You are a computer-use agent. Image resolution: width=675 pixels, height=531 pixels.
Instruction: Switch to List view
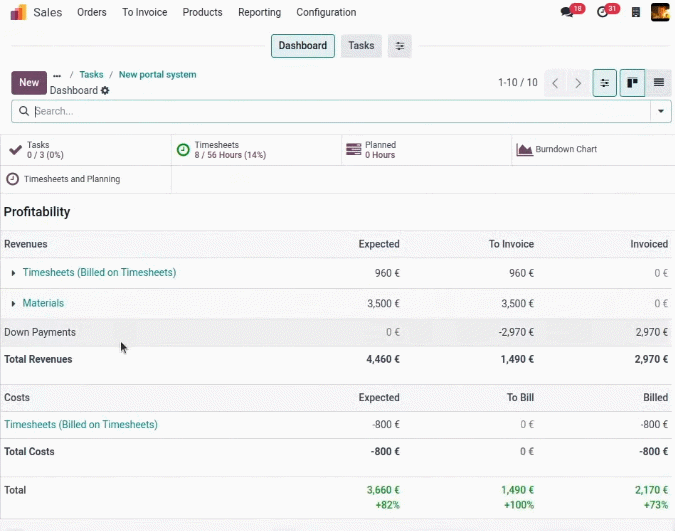pos(659,83)
